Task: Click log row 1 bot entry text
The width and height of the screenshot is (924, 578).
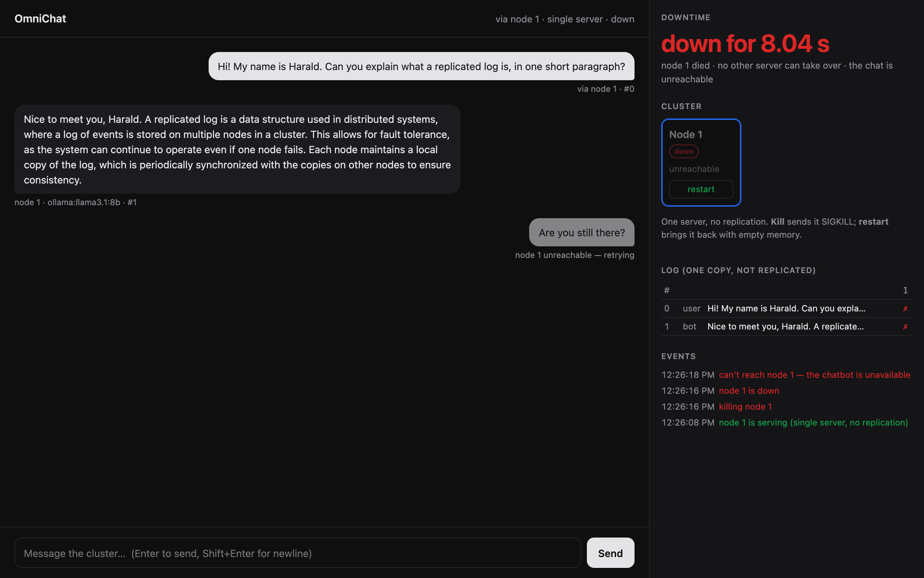Action: (x=785, y=327)
